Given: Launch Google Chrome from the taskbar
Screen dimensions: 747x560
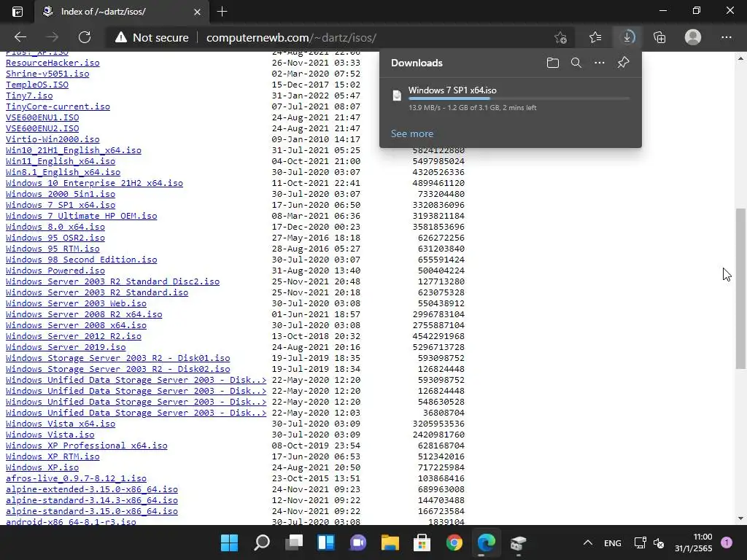Looking at the screenshot, I should pos(454,542).
